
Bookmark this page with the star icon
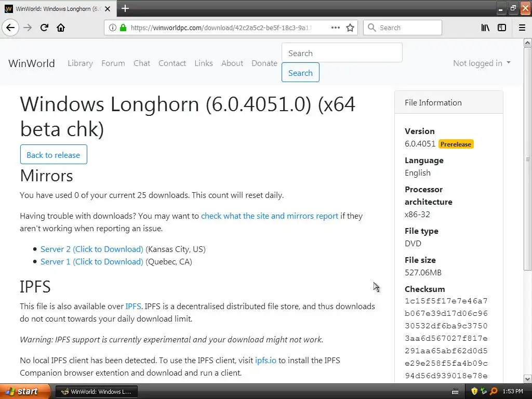coord(350,28)
